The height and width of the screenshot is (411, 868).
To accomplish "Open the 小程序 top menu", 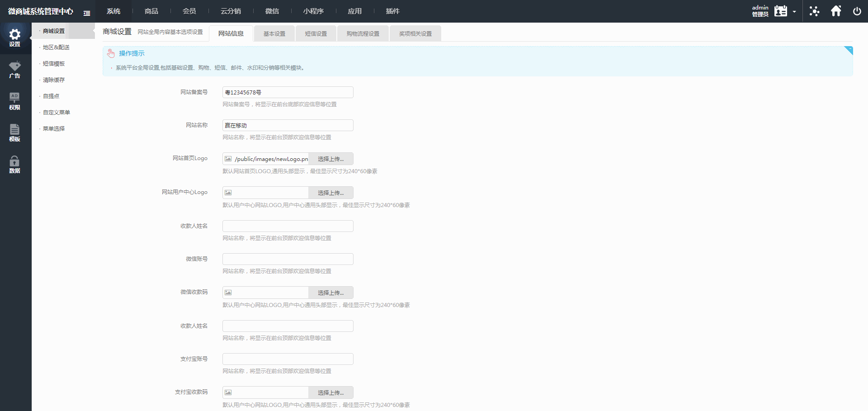I will coord(313,11).
